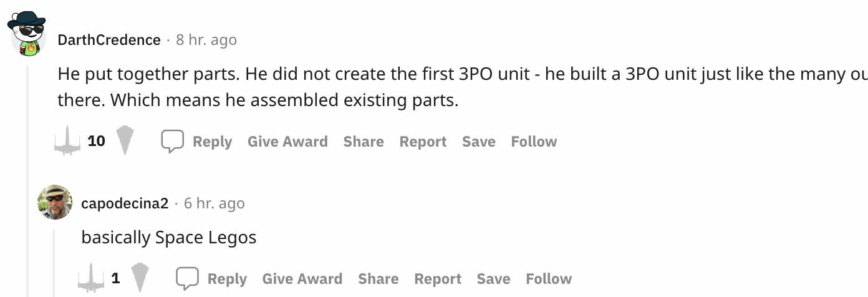Report DarthCredence's comment
This screenshot has height=297, width=868.
click(x=423, y=142)
